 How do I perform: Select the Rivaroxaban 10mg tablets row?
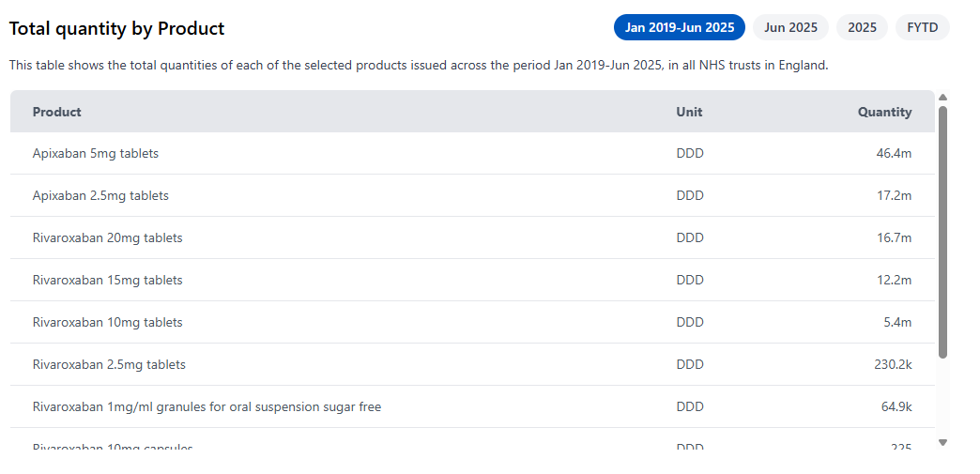coord(107,322)
